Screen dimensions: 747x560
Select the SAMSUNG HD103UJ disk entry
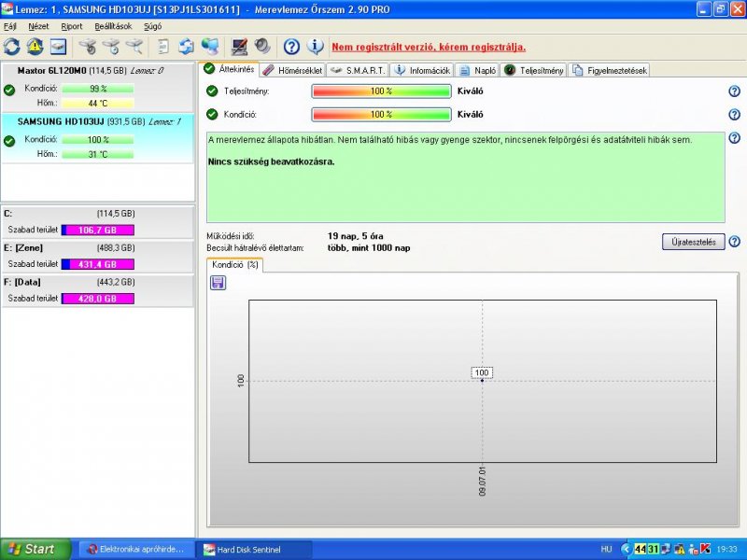[98, 138]
